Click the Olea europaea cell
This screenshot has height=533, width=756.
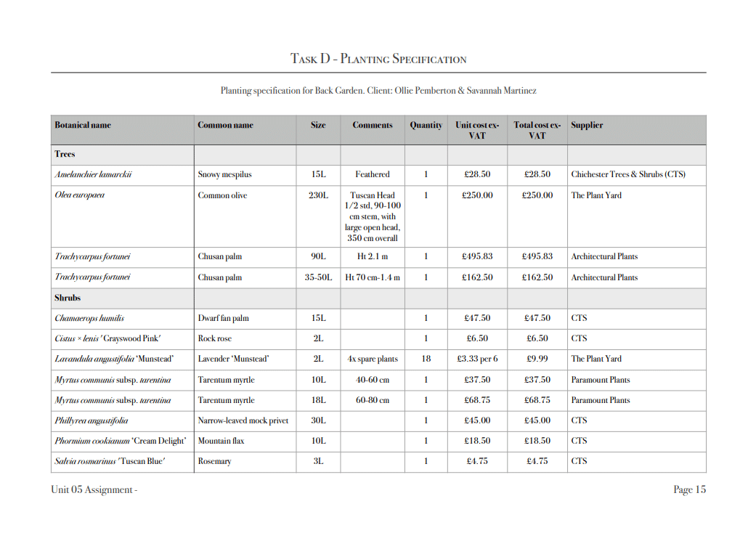79,195
